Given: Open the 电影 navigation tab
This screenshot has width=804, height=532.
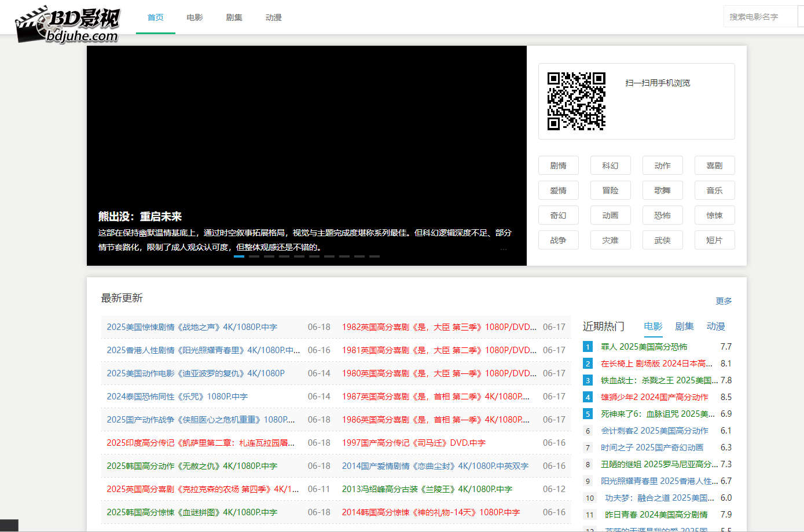Looking at the screenshot, I should [x=195, y=17].
